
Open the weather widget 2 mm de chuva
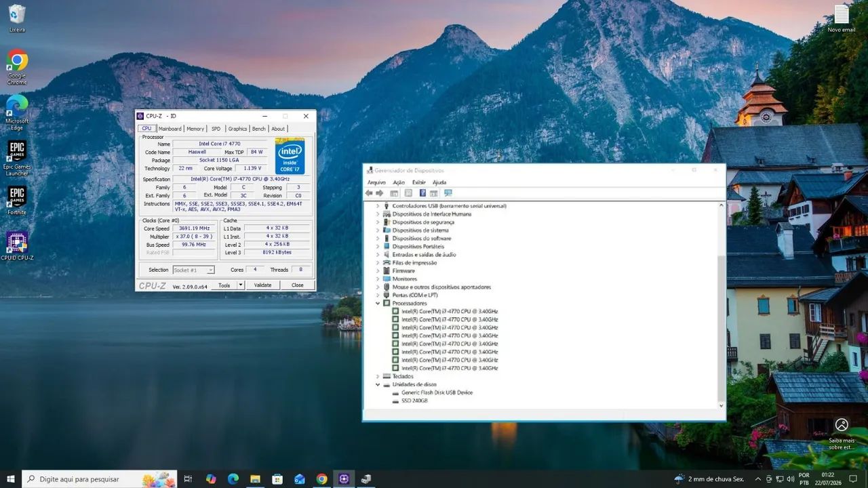[709, 479]
